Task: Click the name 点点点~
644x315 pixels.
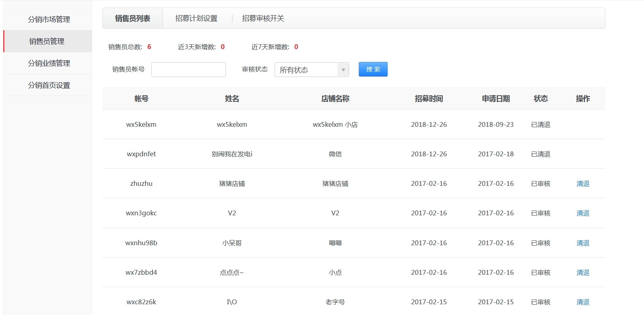Action: pyautogui.click(x=232, y=272)
